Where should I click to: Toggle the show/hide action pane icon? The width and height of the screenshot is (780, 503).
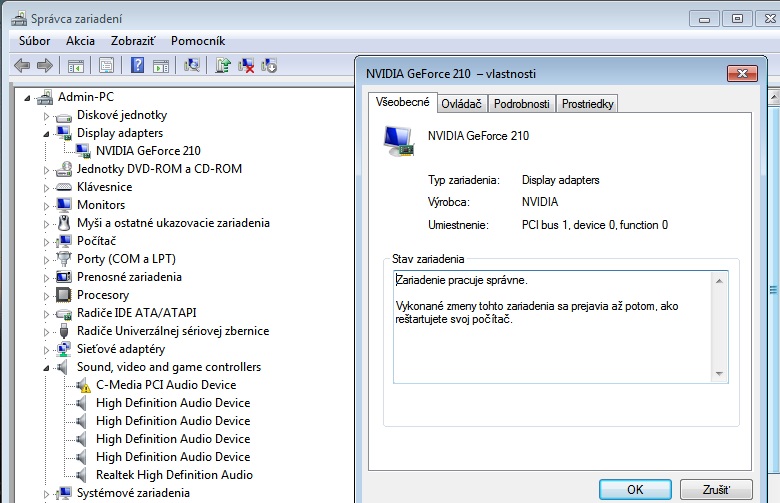tap(161, 66)
